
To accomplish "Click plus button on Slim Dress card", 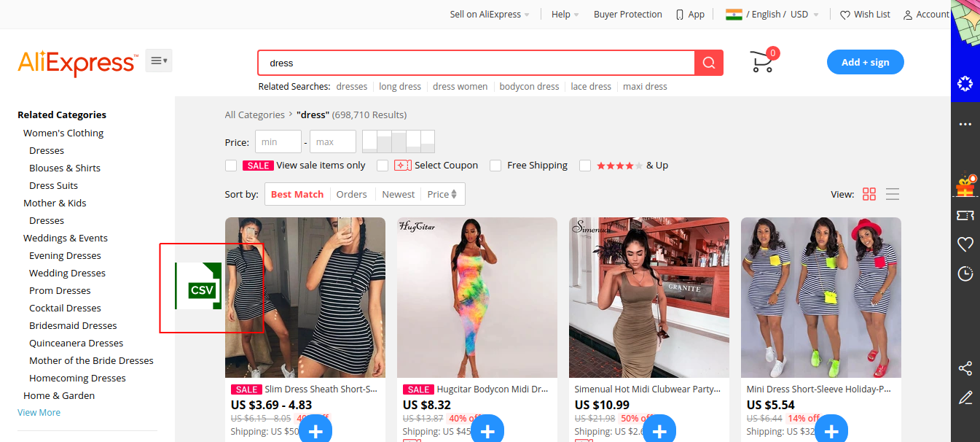I will pos(315,430).
